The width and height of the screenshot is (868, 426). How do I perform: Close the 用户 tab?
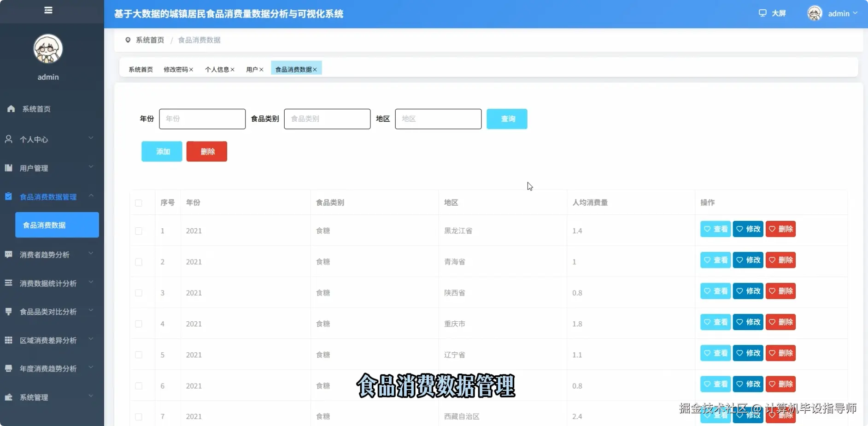click(261, 70)
